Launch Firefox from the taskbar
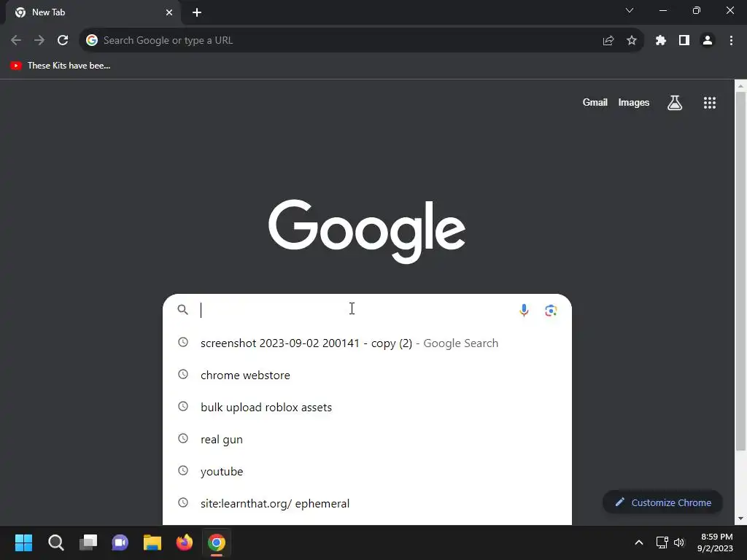Image resolution: width=747 pixels, height=560 pixels. tap(185, 542)
